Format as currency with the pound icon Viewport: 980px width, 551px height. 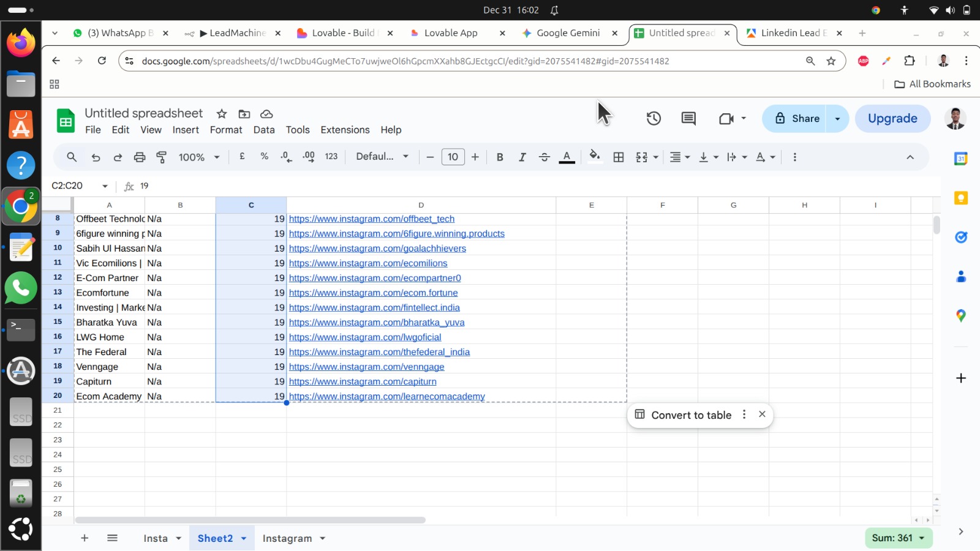click(x=243, y=157)
